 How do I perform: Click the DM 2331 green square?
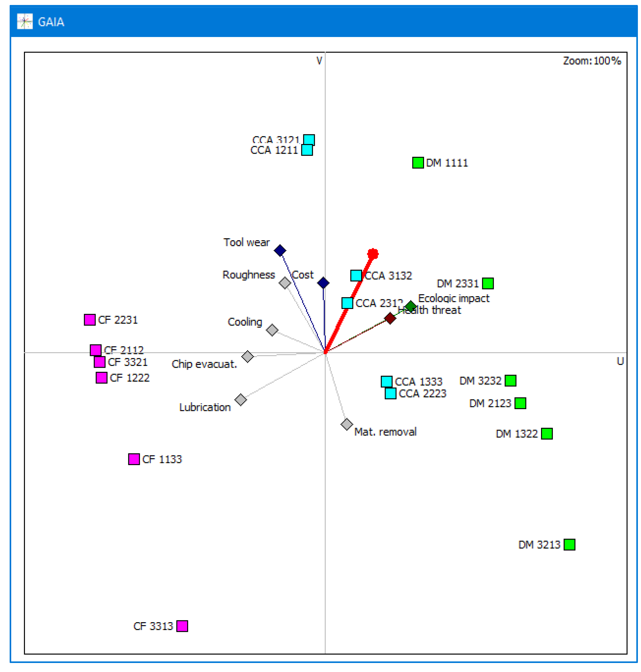coord(488,283)
